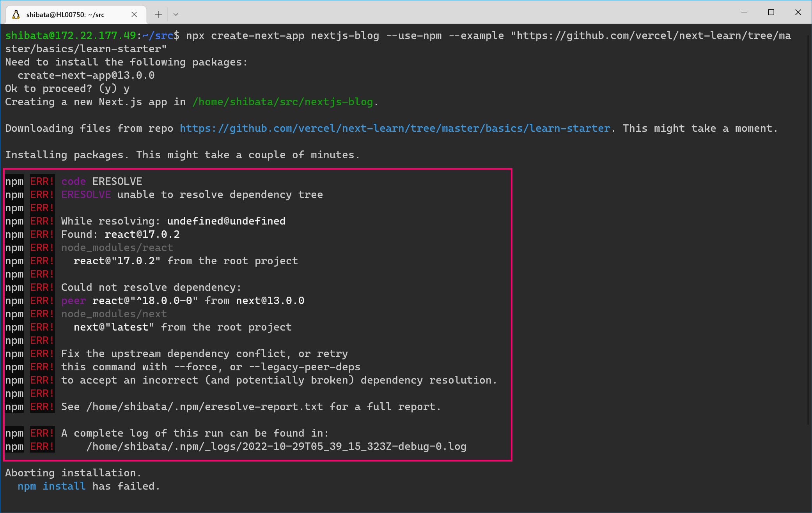The height and width of the screenshot is (513, 812).
Task: Click the ERR! marker on the final log-path line
Action: (x=42, y=446)
